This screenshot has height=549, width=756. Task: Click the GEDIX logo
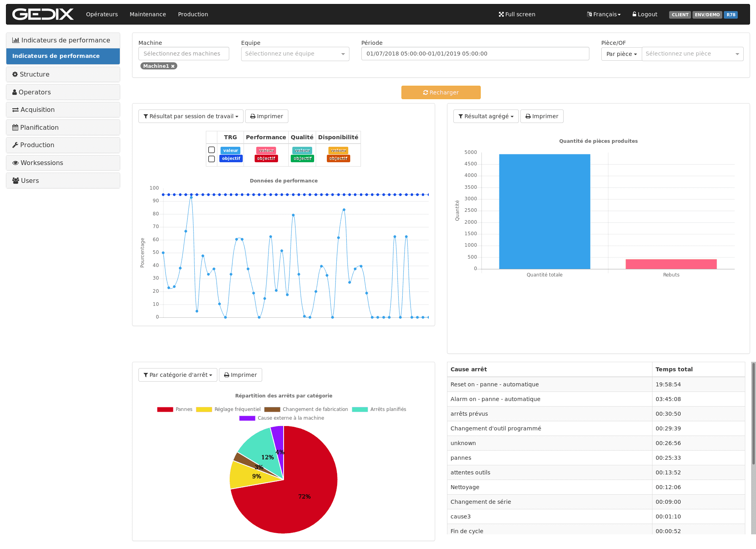click(43, 14)
